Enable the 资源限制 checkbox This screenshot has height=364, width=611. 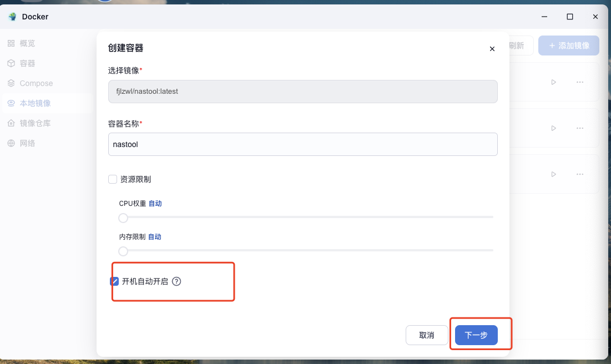pos(113,179)
